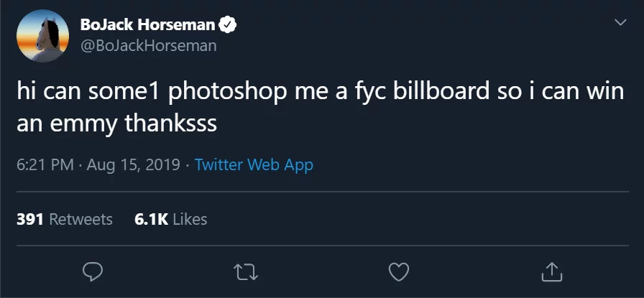Image resolution: width=644 pixels, height=298 pixels.
Task: Like the tweet with heart icon
Action: coord(398,271)
